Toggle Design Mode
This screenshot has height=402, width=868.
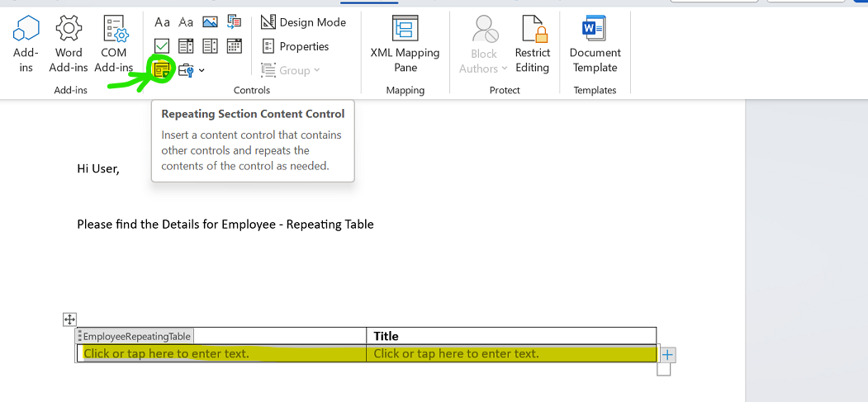[303, 22]
